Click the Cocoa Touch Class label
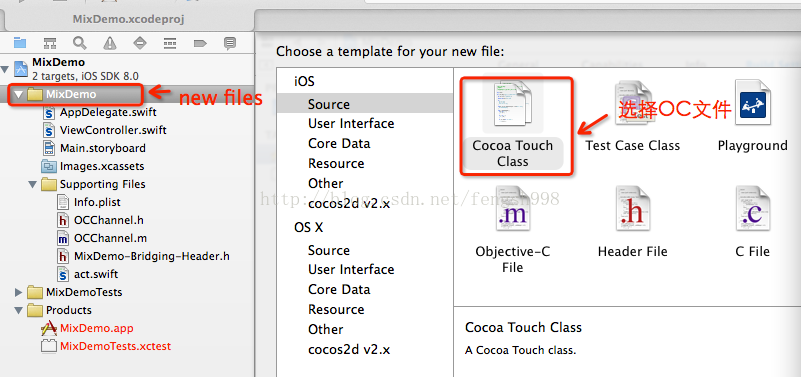 tap(512, 153)
